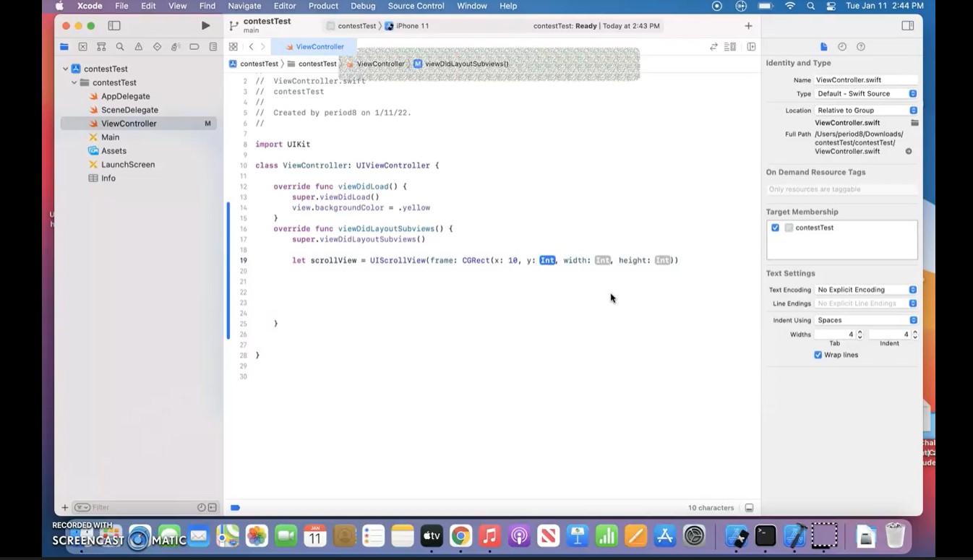973x560 pixels.
Task: Open the Find navigator magnifier icon
Action: click(x=120, y=47)
